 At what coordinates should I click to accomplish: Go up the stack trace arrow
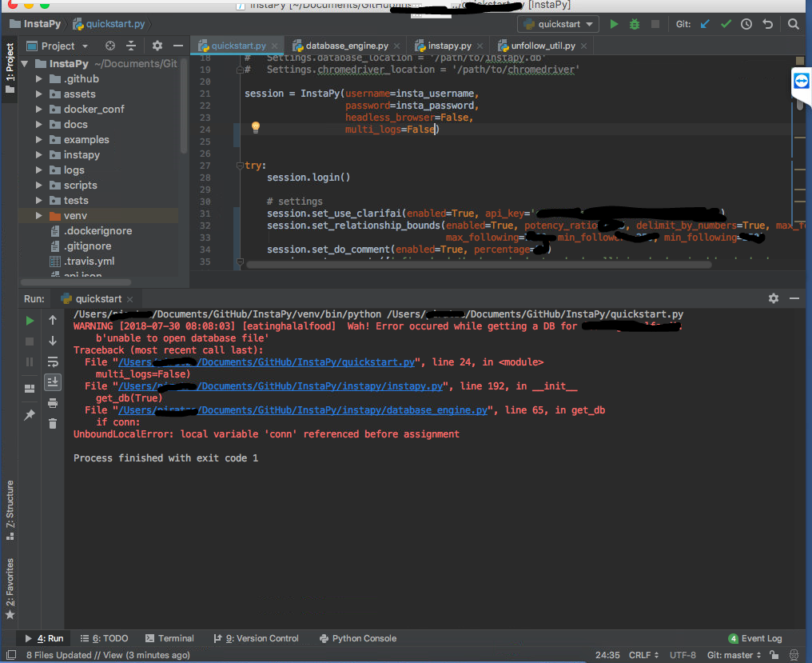[53, 321]
